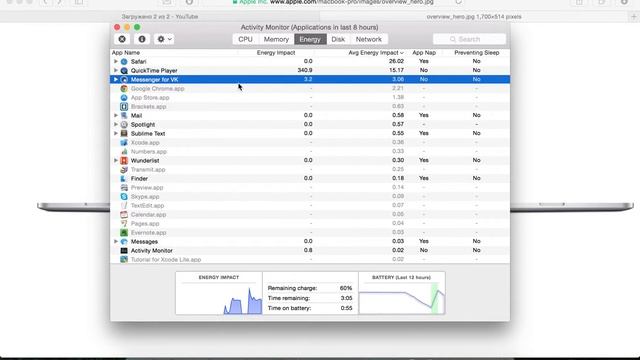Screen dimensions: 640x360
Task: Click the App Store app icon
Action: (x=124, y=98)
